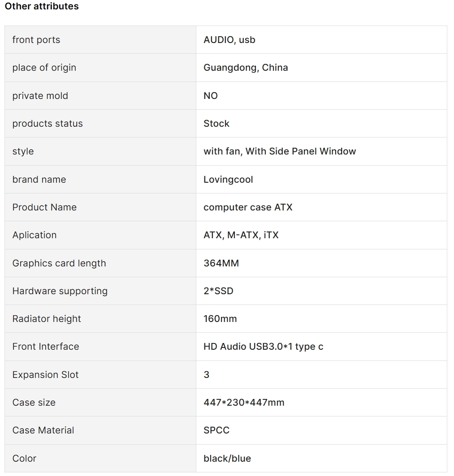
Task: Click the '2*SSD' value cell
Action: coord(321,291)
